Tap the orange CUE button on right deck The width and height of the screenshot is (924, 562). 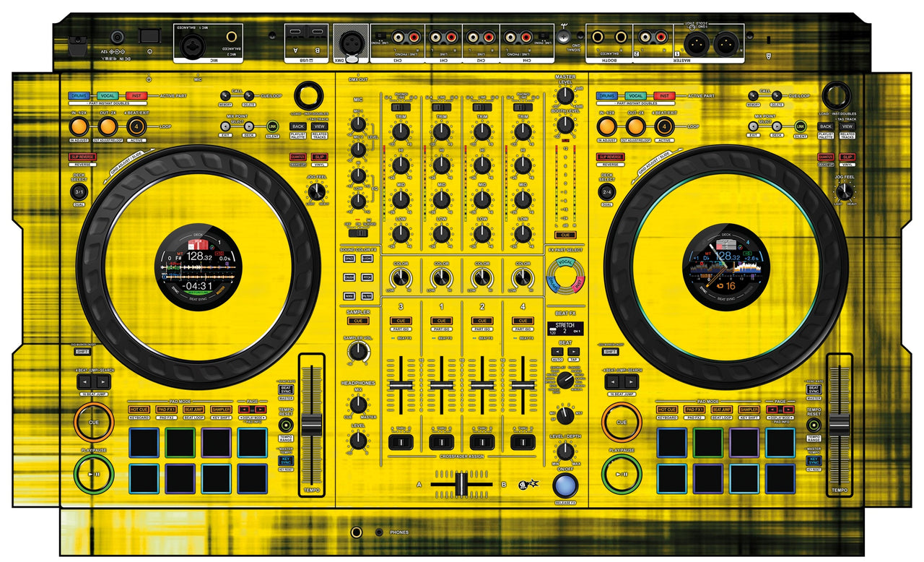click(x=622, y=422)
